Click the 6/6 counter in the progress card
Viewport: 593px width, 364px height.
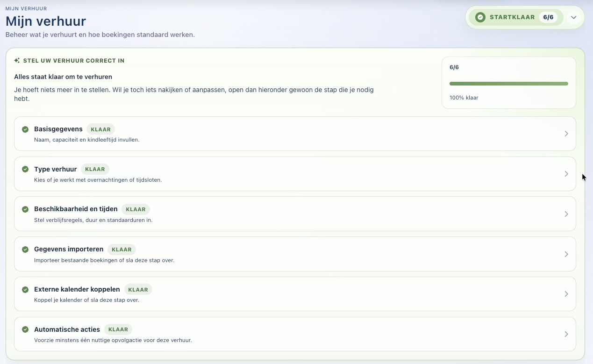coord(454,67)
